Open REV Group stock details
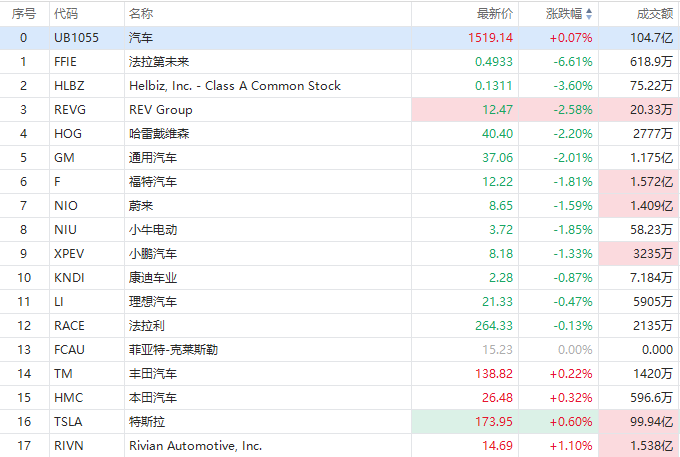680x457 pixels. pyautogui.click(x=160, y=109)
